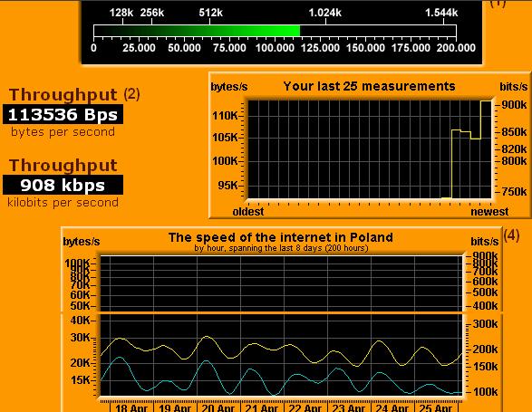Click the "oldest" label under measurements chart

248,212
